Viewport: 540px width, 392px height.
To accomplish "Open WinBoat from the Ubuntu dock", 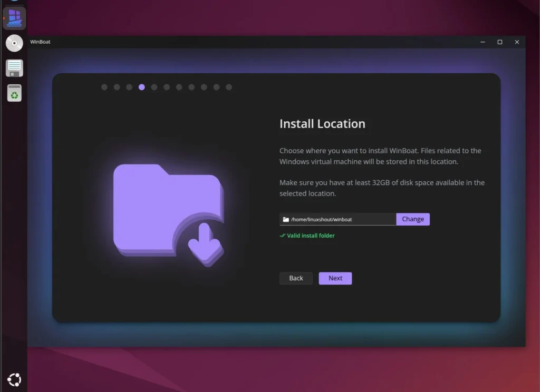I will tap(14, 18).
